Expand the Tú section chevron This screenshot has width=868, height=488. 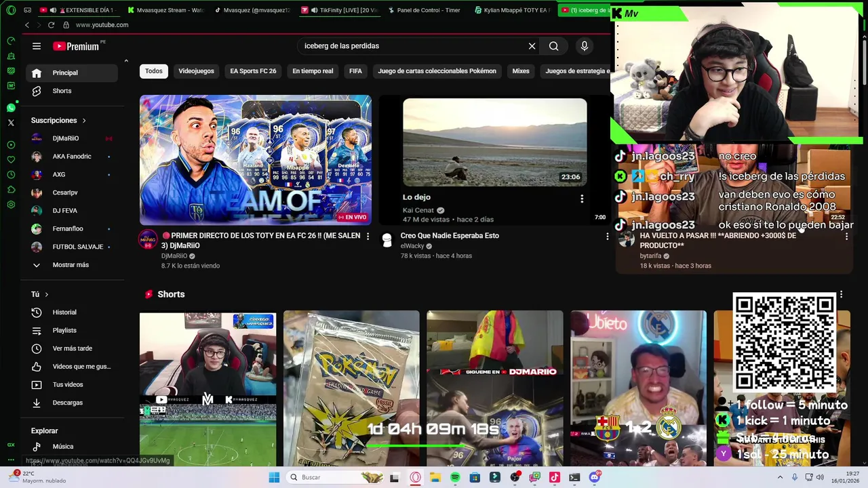[46, 295]
